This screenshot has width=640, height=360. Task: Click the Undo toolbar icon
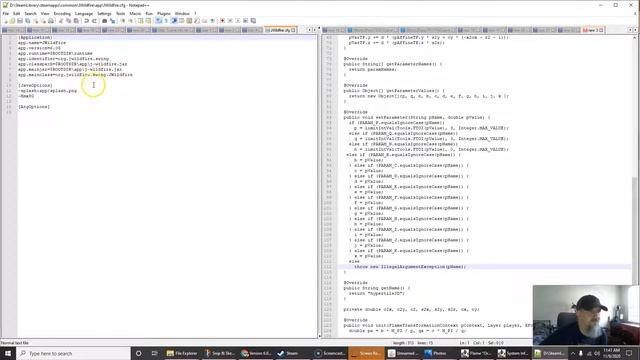(86, 20)
